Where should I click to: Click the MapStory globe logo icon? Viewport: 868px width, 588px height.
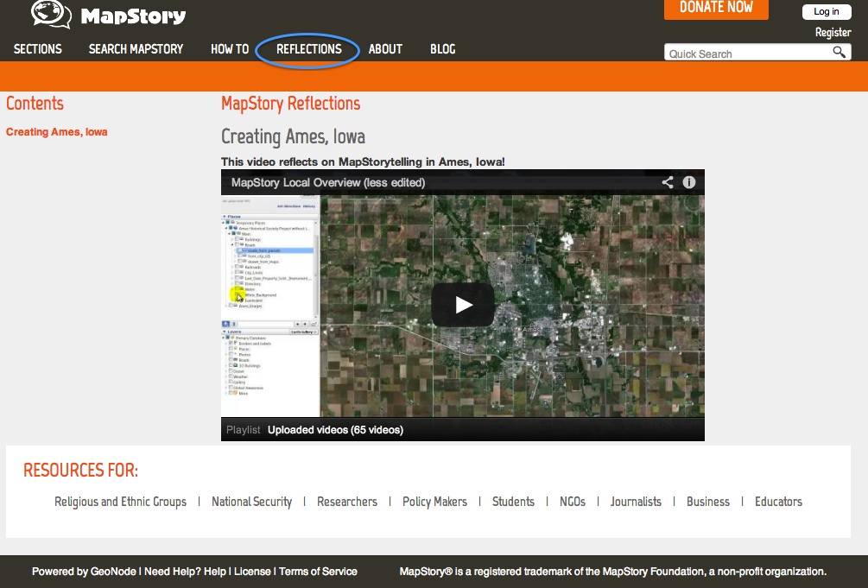(x=52, y=15)
